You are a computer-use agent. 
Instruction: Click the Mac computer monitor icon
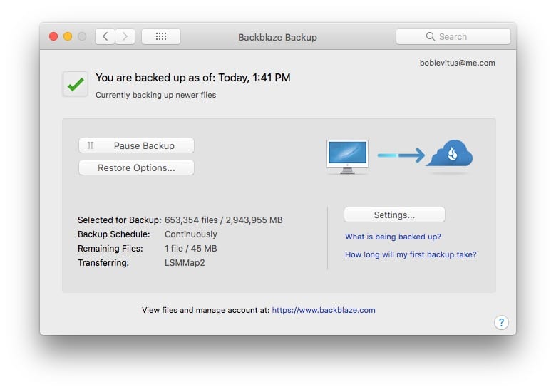[x=347, y=155]
